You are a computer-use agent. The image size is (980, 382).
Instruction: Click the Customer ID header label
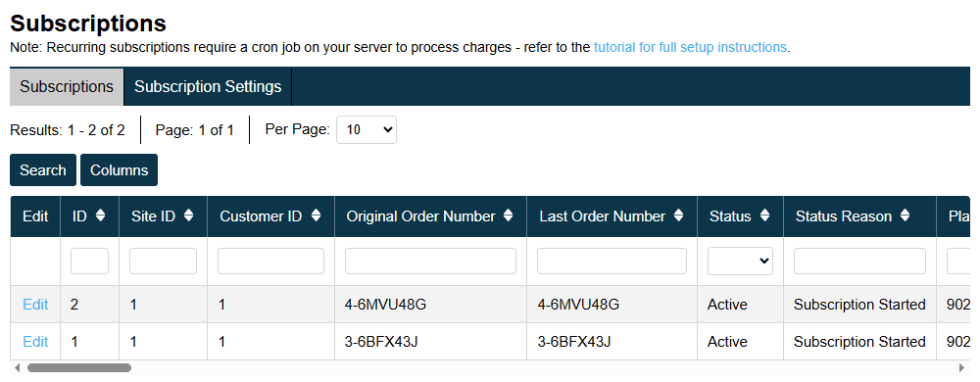[261, 216]
